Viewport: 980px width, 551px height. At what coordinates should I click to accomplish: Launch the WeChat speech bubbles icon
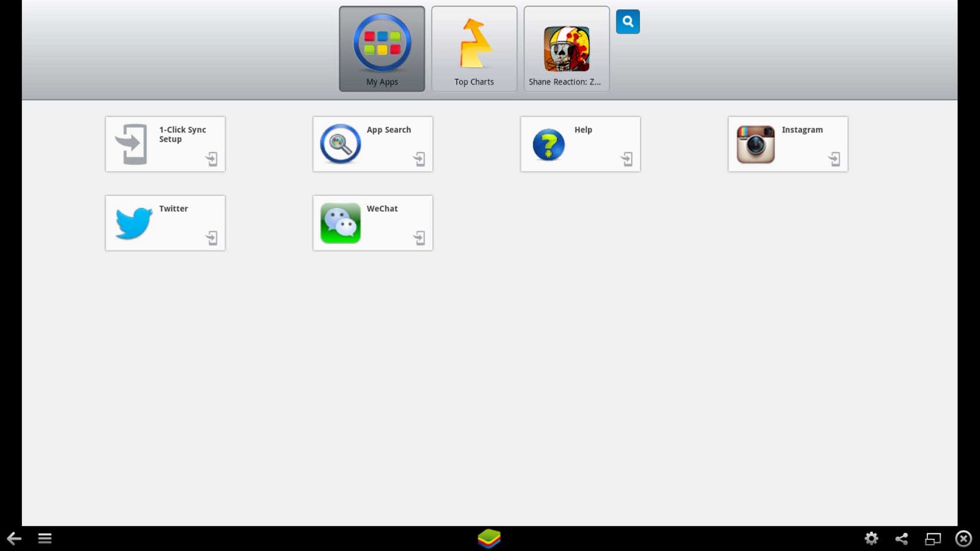[x=341, y=223]
